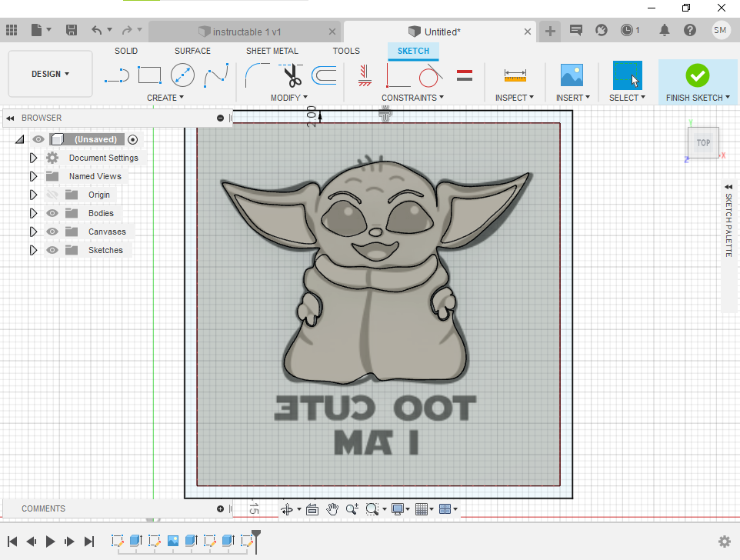The image size is (740, 560).
Task: Switch to the TOOLS tab
Action: coord(346,51)
